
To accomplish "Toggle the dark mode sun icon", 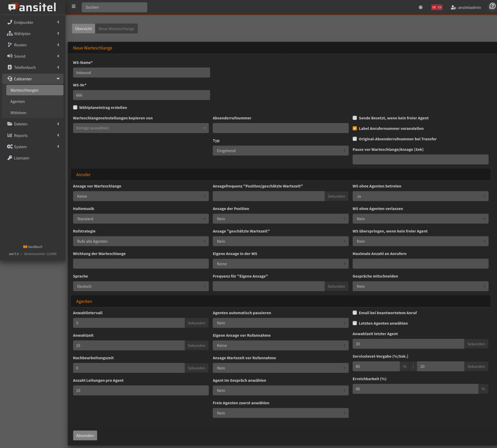I will click(420, 7).
